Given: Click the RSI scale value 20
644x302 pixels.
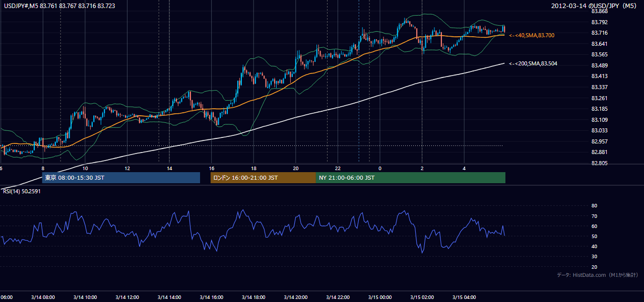Looking at the screenshot, I should point(594,267).
